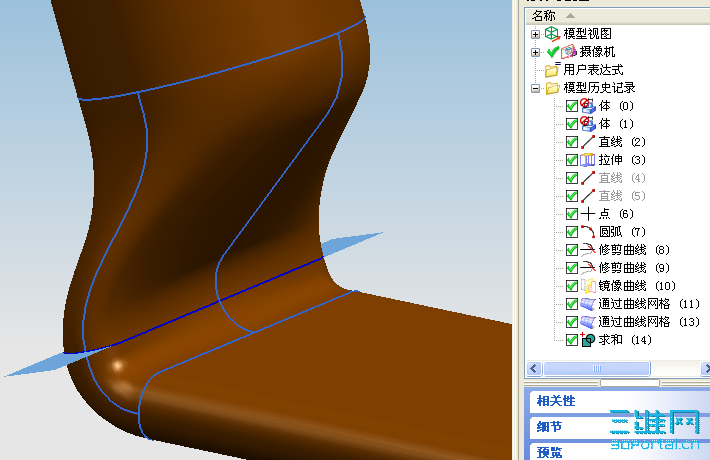Click the 点 (6) point icon
This screenshot has height=460, width=710.
click(x=588, y=214)
